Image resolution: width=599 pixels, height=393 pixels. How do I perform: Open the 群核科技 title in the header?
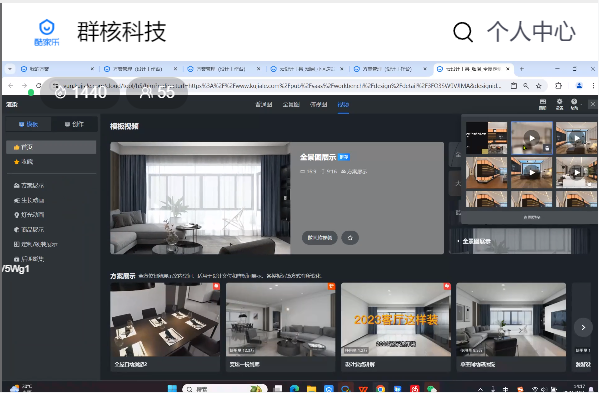click(121, 32)
